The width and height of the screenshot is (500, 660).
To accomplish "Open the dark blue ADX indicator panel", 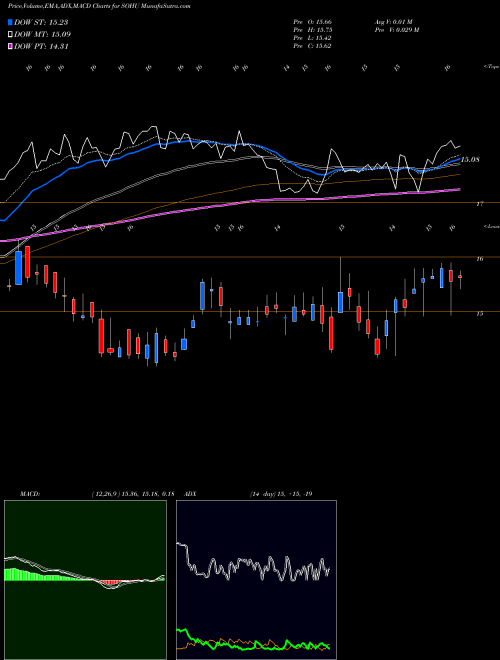I will (256, 580).
